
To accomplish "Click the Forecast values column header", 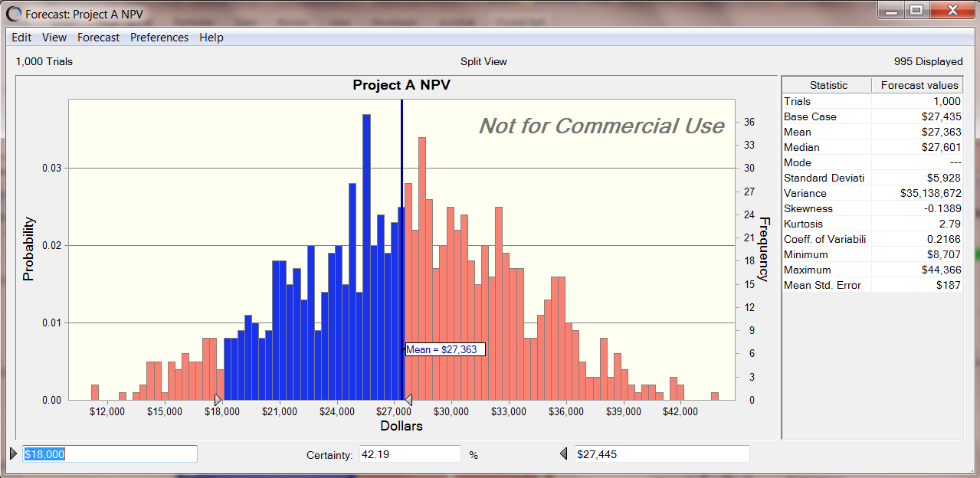I will 919,85.
